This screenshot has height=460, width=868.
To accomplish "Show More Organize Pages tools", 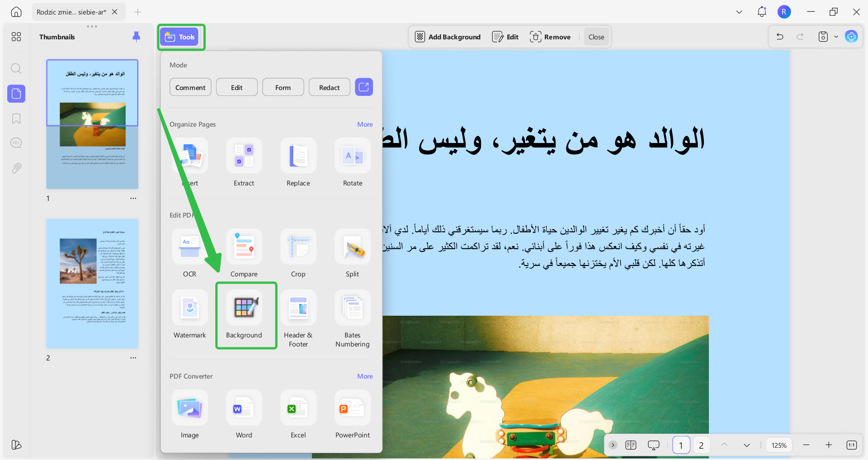I will point(365,124).
